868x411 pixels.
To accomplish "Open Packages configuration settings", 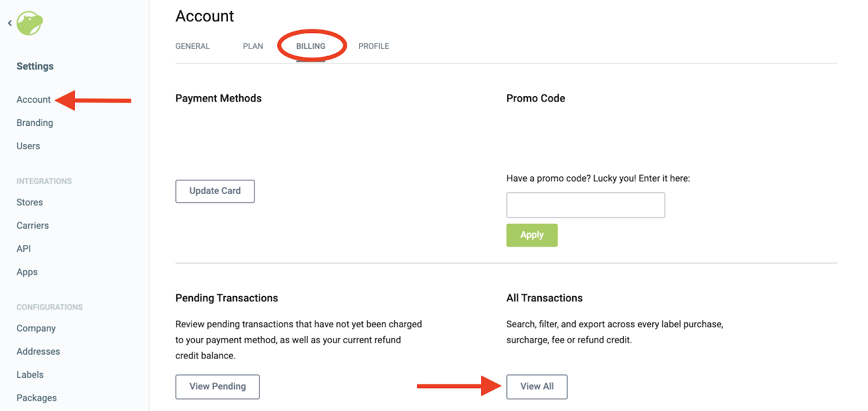I will pyautogui.click(x=36, y=397).
